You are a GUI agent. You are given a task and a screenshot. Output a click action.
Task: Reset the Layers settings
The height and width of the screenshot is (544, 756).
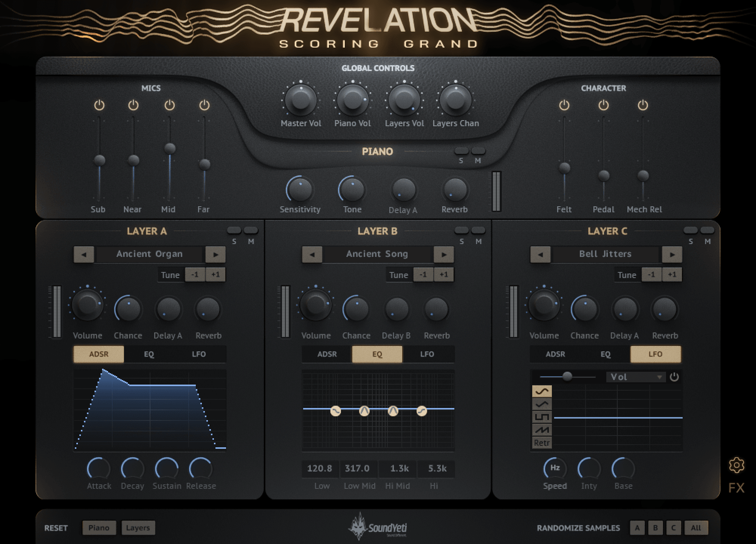[138, 528]
